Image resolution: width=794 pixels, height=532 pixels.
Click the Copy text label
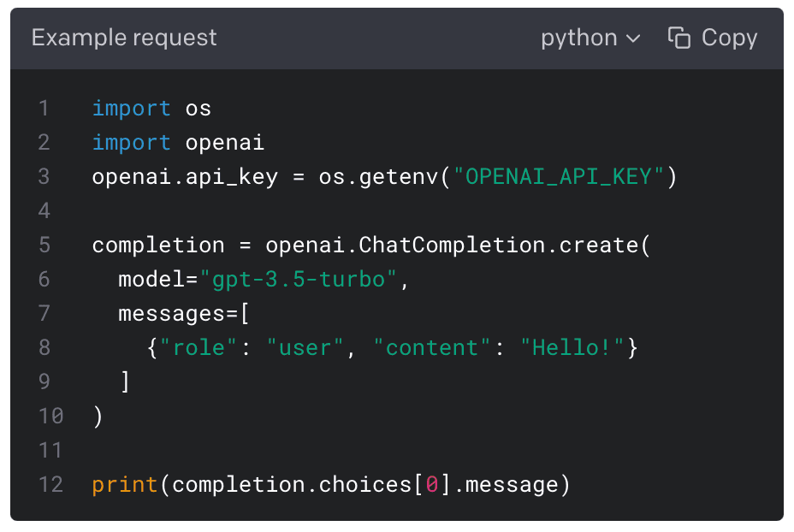[x=729, y=38]
